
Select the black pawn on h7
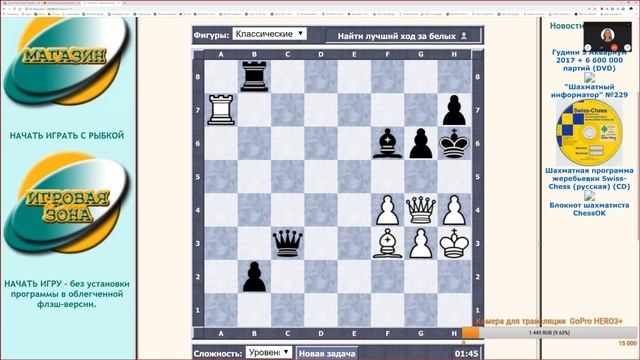[x=454, y=110]
